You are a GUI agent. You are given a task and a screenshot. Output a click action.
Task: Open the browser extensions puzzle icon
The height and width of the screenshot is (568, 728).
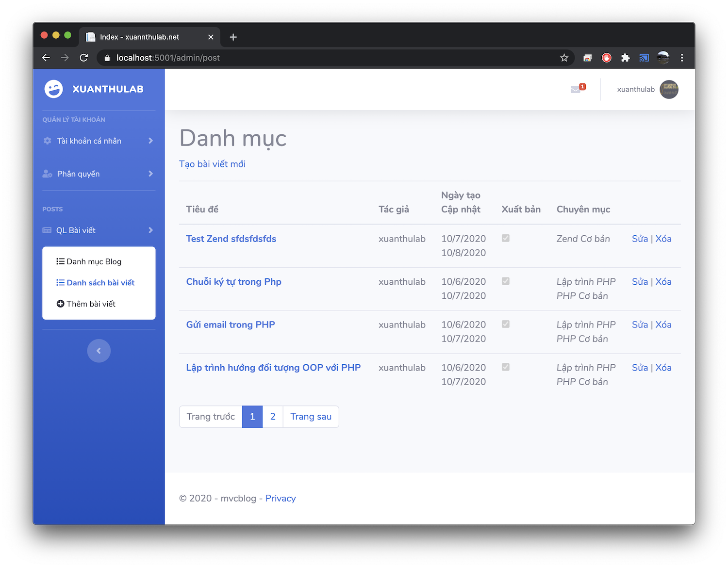(x=625, y=58)
